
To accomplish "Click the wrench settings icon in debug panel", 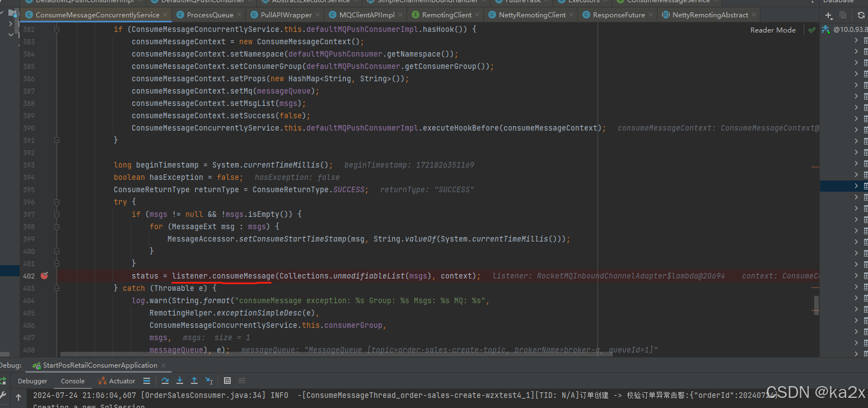I will tap(3, 396).
